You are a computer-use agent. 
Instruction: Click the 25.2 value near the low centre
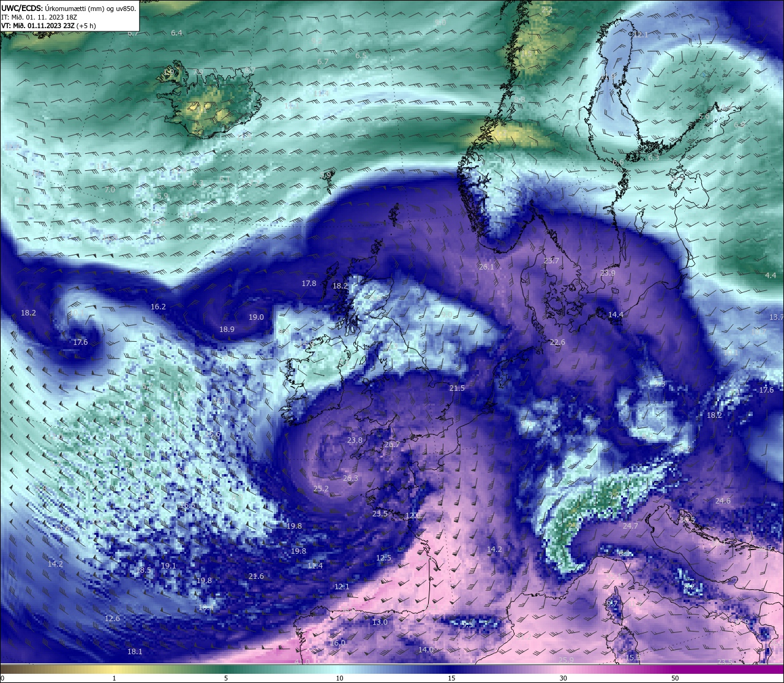pyautogui.click(x=321, y=488)
